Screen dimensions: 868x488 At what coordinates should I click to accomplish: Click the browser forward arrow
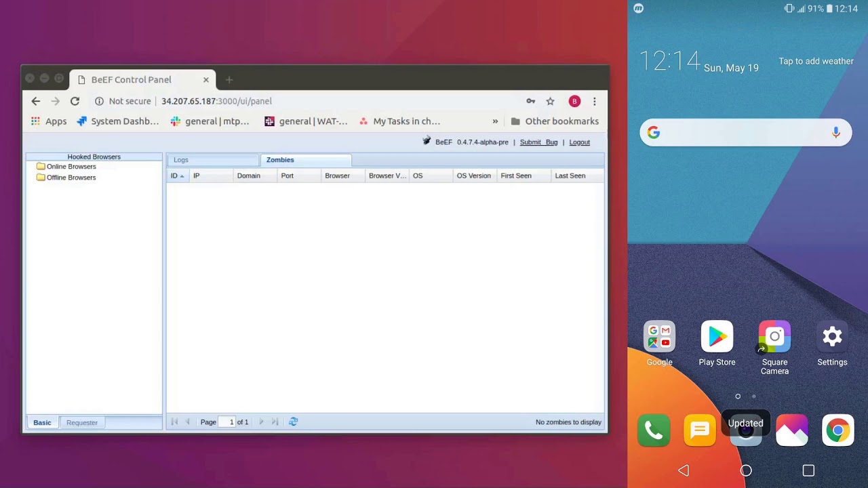click(x=55, y=101)
